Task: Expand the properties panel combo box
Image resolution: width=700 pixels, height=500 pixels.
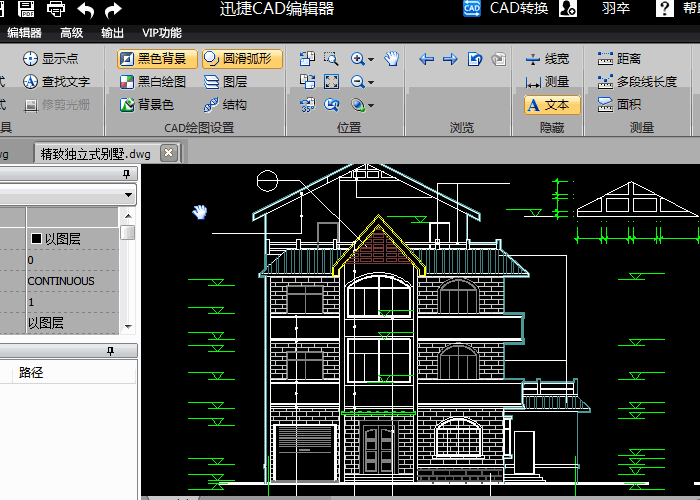Action: point(129,193)
